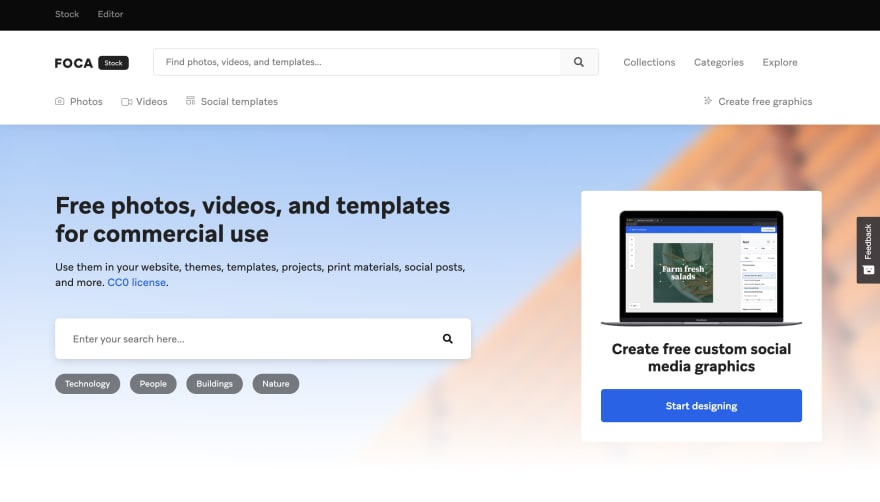Click the FOCA logo
The height and width of the screenshot is (502, 880).
[74, 63]
